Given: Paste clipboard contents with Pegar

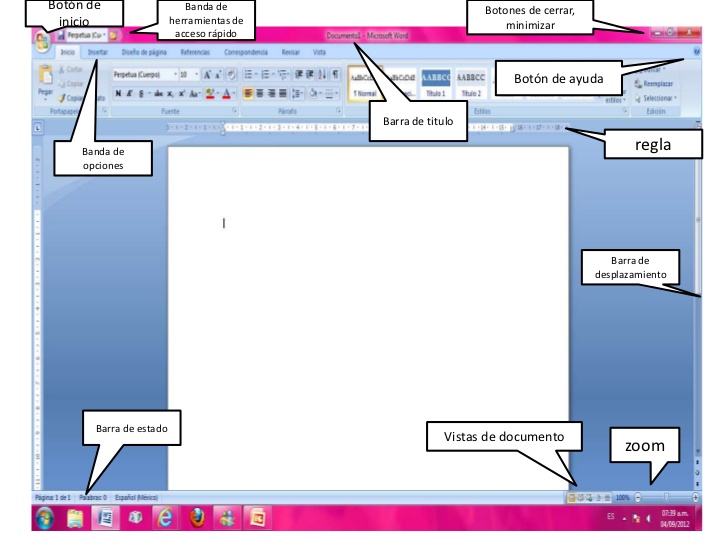Looking at the screenshot, I should pyautogui.click(x=45, y=83).
